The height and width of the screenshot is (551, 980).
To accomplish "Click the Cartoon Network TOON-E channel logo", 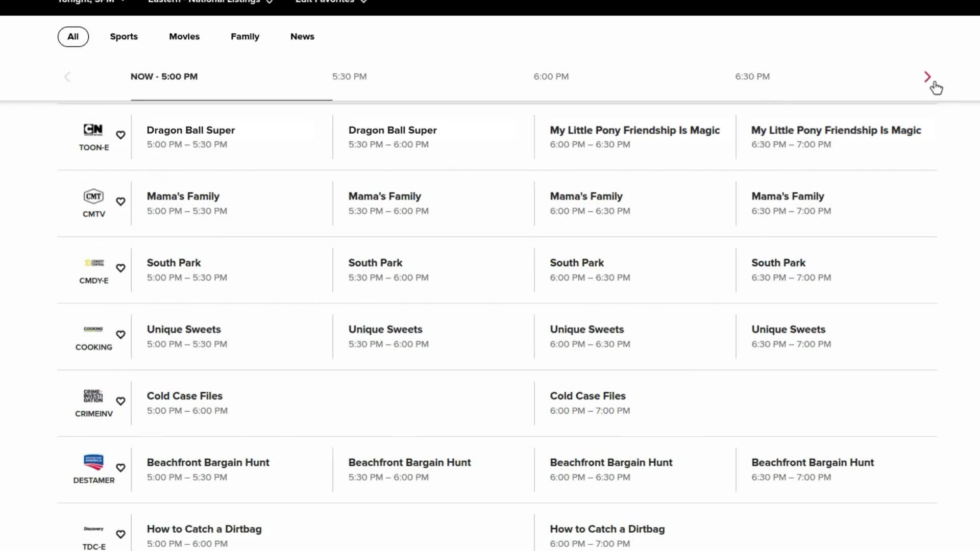I will (93, 130).
